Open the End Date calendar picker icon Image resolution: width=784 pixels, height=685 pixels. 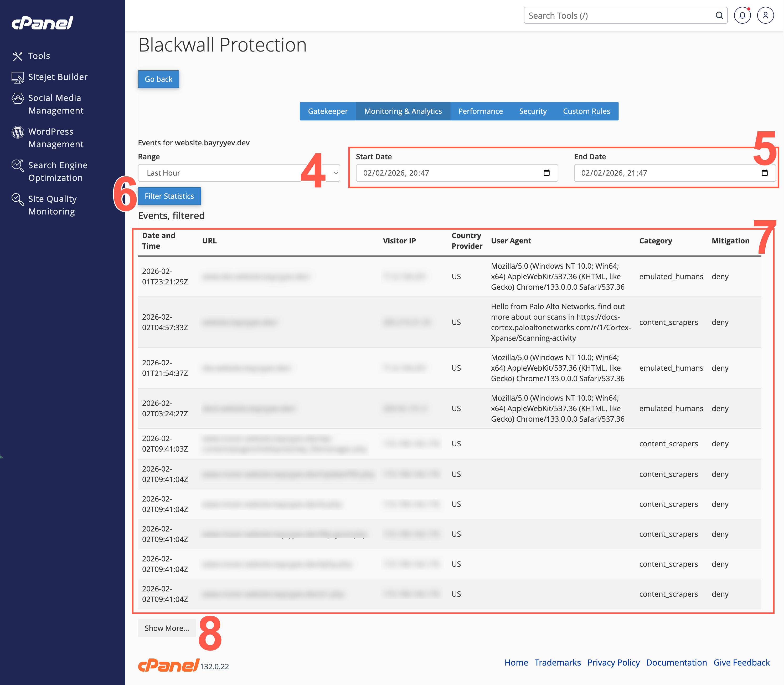(x=765, y=173)
